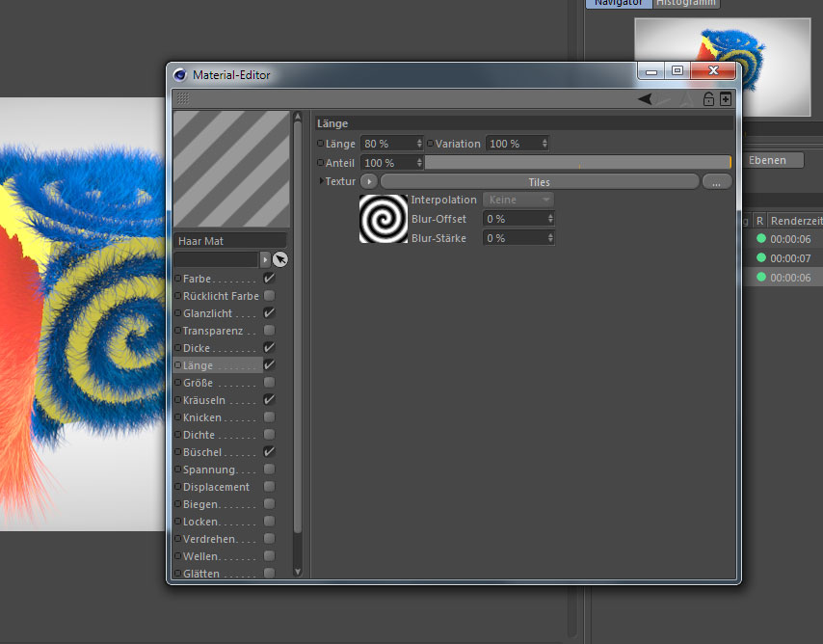Click the new-window plus icon in Material-Editor toolbar

(726, 98)
